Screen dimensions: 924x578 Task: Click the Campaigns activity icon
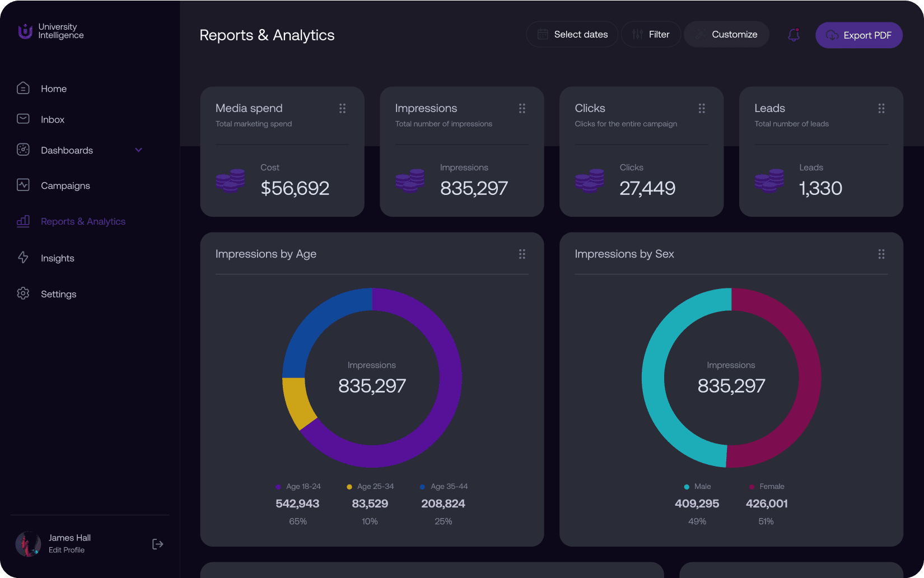[x=23, y=185]
